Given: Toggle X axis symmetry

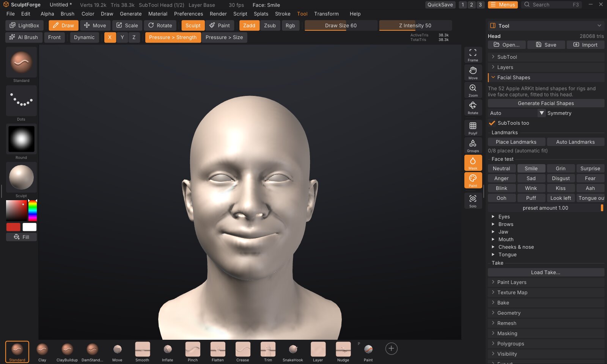Looking at the screenshot, I should coord(110,37).
